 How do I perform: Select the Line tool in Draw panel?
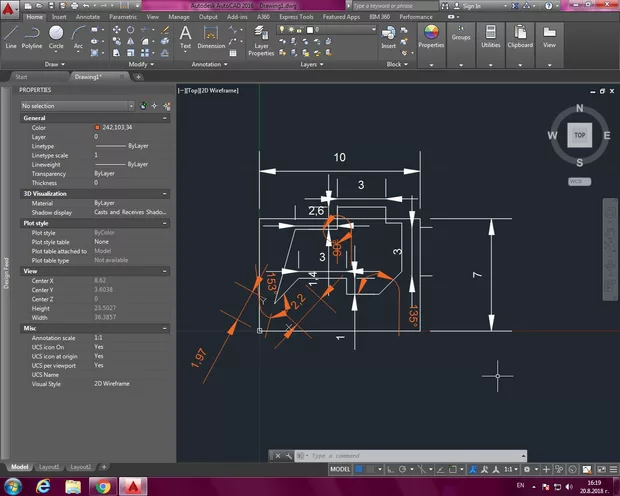pyautogui.click(x=11, y=35)
